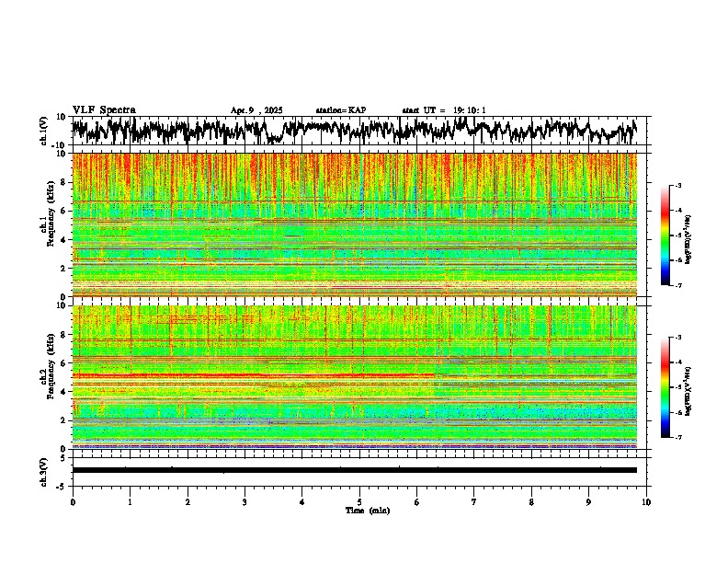728x563 pixels.
Task: Click the ch.1 waveform trace plot
Action: (355, 131)
